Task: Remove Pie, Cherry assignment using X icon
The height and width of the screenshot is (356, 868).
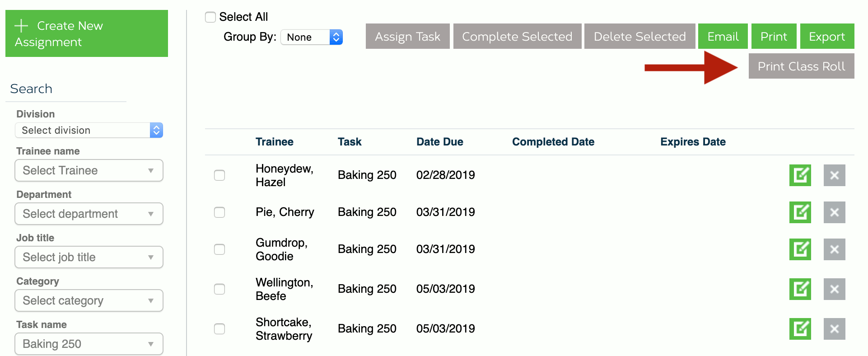Action: pyautogui.click(x=834, y=212)
